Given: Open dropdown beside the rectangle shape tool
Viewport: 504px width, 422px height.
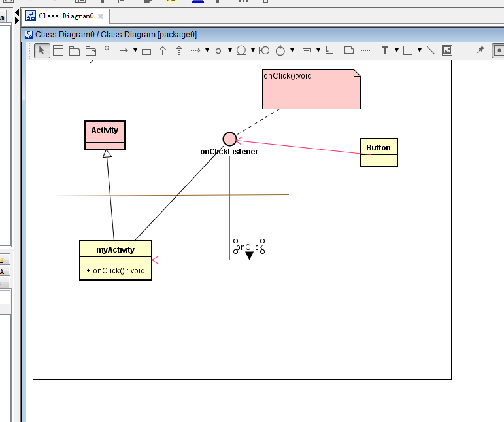Looking at the screenshot, I should pyautogui.click(x=419, y=50).
